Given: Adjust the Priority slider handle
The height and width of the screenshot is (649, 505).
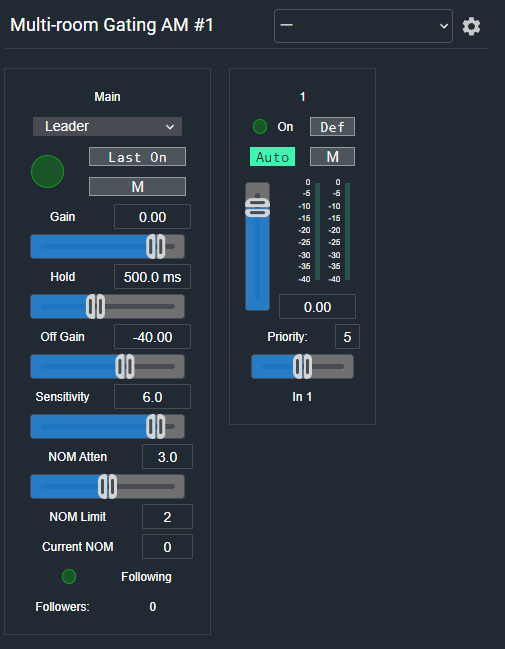Looking at the screenshot, I should (x=303, y=367).
